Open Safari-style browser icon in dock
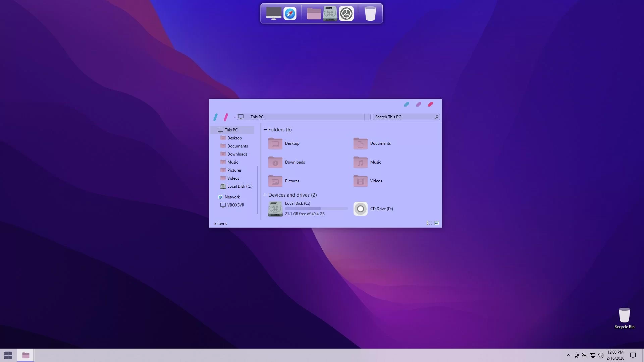 coord(290,14)
